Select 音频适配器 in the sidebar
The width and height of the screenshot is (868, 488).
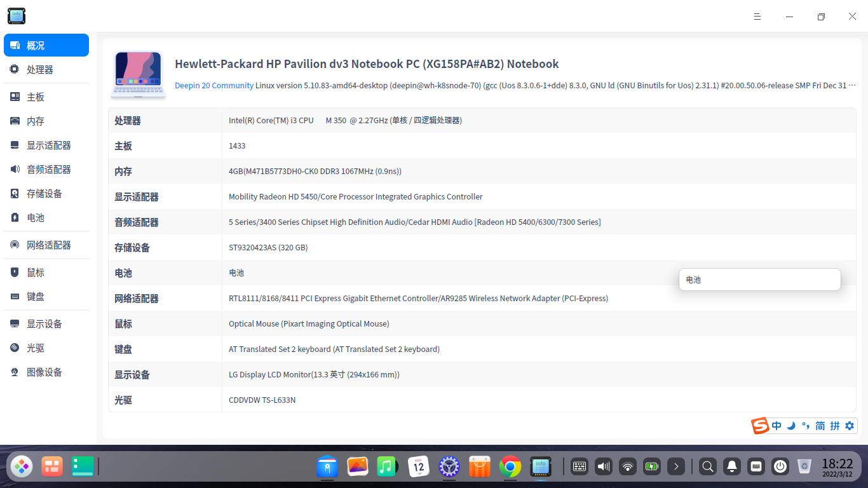point(46,170)
